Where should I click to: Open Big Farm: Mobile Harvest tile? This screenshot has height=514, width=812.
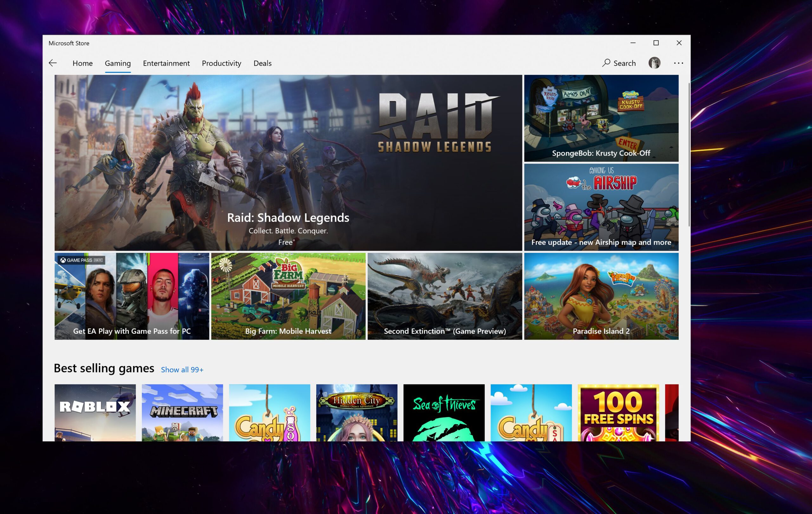click(x=288, y=296)
